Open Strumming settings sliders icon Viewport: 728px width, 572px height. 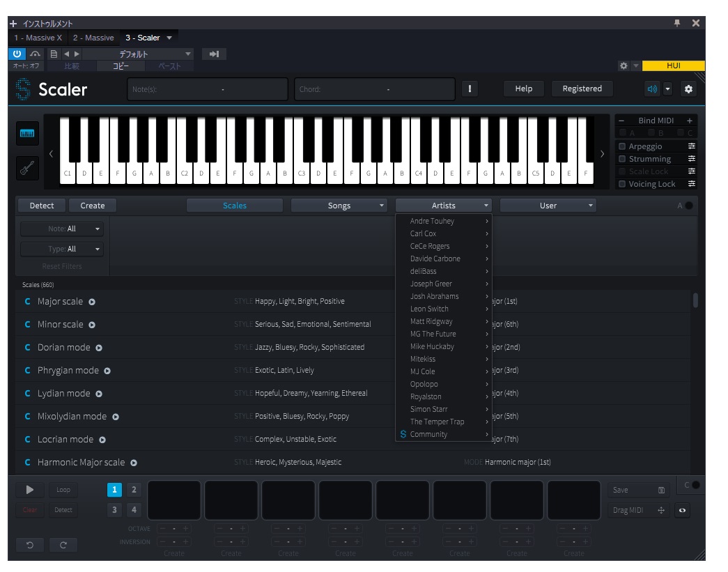(691, 159)
